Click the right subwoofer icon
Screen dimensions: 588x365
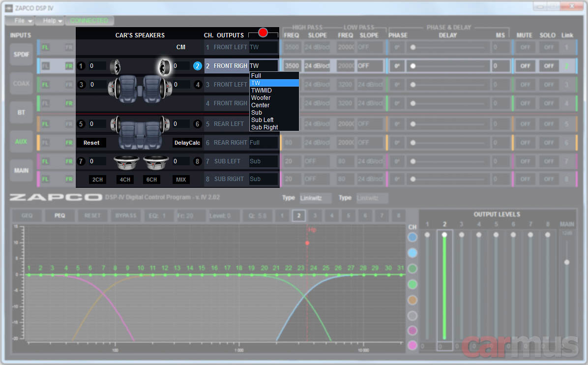[x=156, y=162]
